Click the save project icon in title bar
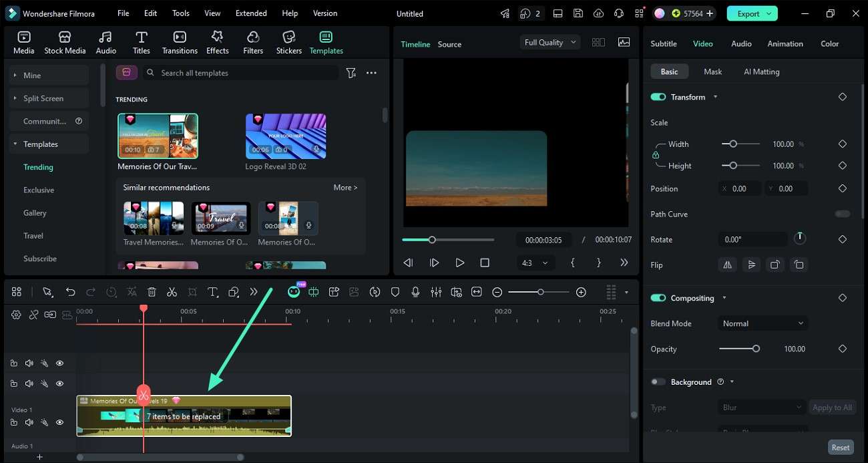The width and height of the screenshot is (868, 463). point(578,13)
